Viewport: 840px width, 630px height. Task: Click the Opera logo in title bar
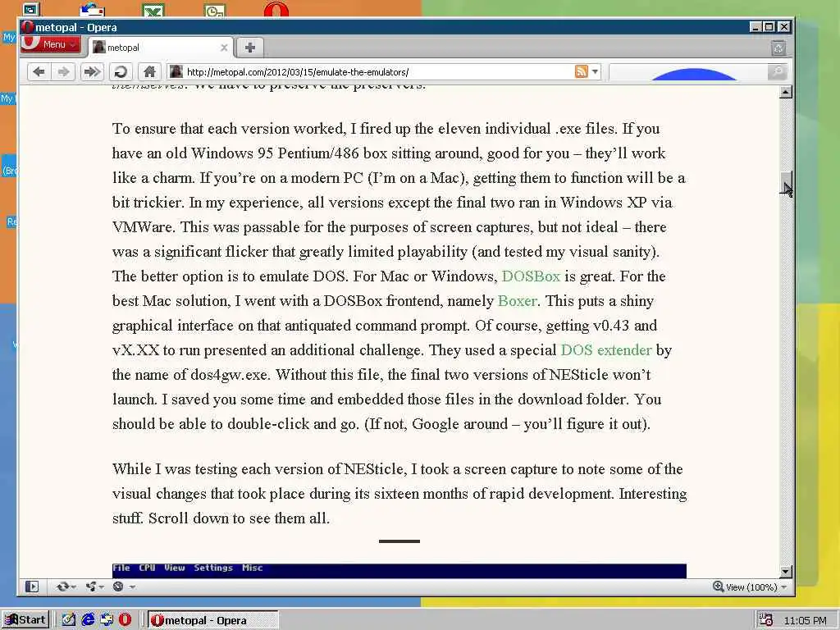click(27, 27)
